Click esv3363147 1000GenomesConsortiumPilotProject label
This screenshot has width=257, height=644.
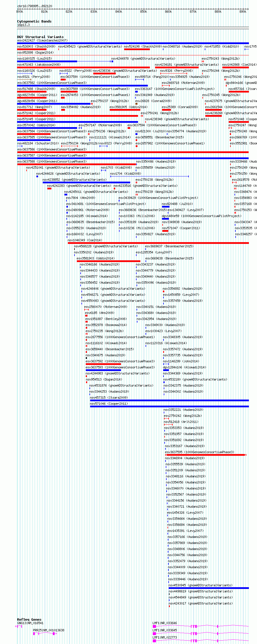tap(175, 89)
